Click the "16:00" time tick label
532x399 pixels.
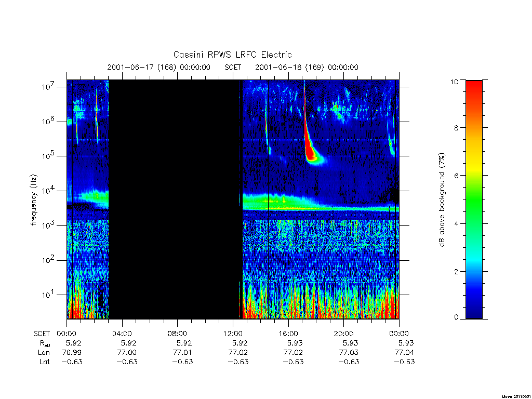[x=288, y=334]
